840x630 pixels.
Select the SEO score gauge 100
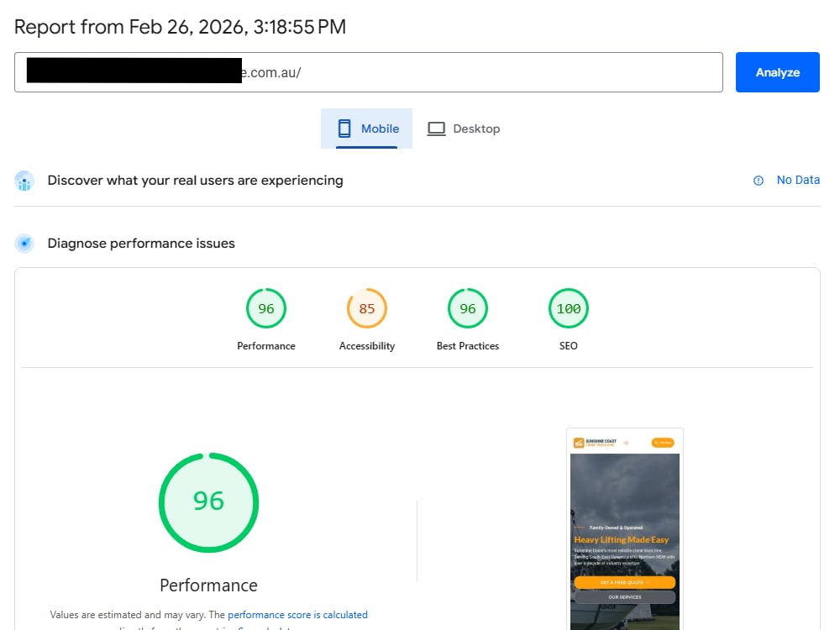click(x=569, y=308)
